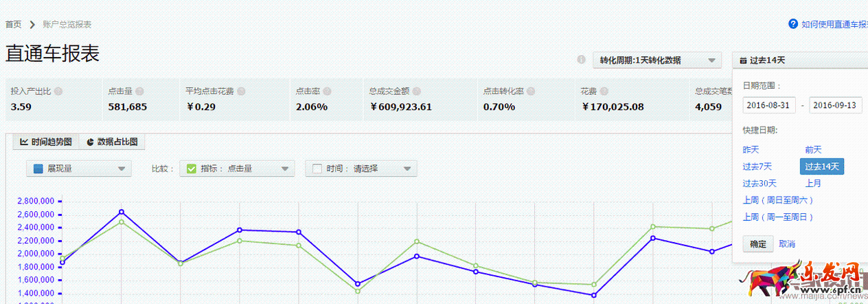Click the help icon beside 平均点击花费
This screenshot has height=304, width=868.
click(x=241, y=91)
